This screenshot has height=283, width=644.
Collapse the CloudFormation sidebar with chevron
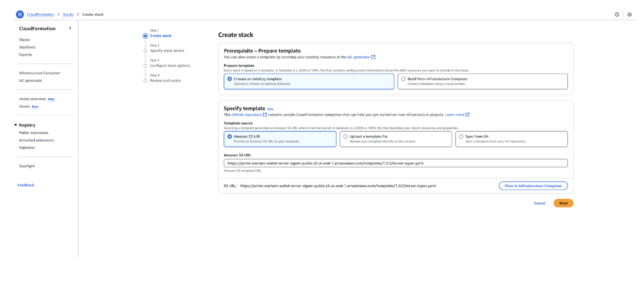70,28
